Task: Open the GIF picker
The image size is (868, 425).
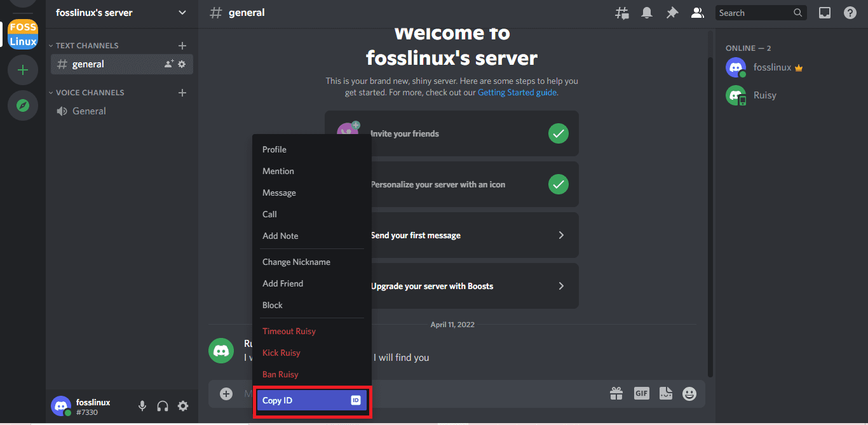Action: click(641, 394)
